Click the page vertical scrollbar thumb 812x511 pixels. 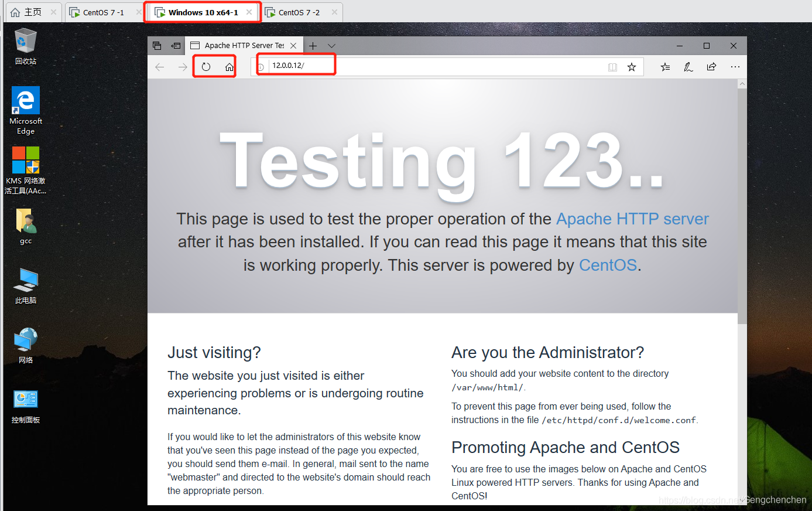point(742,206)
